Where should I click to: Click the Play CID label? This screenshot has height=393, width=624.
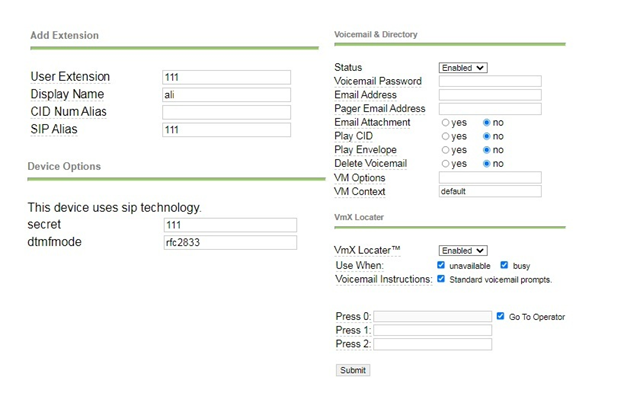point(353,136)
